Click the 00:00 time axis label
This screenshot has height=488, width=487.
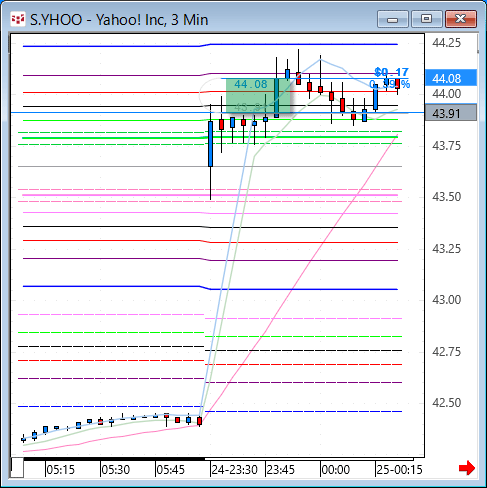click(336, 470)
